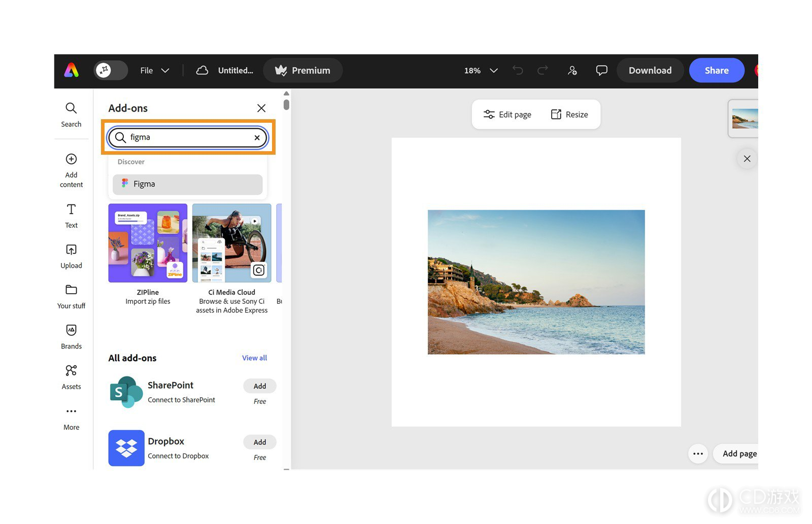Screen dimensions: 812x524
Task: Open Your stuff folder
Action: coord(71,297)
